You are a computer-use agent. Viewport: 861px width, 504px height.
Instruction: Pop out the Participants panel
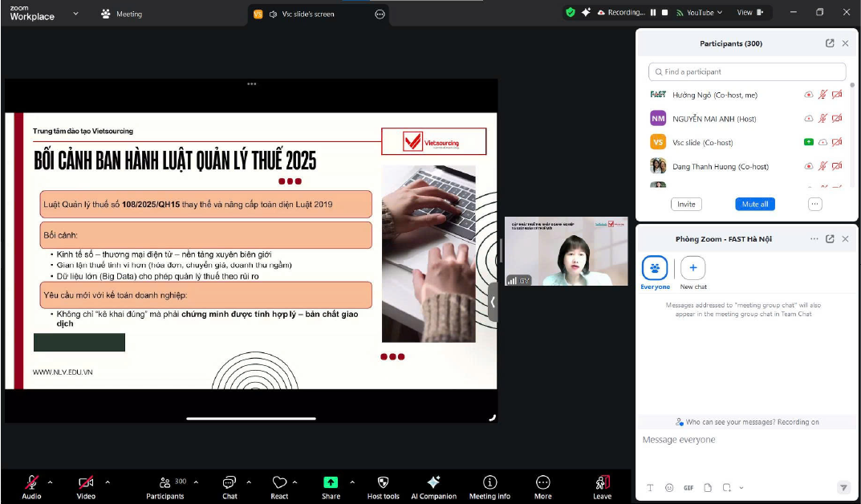pos(830,43)
